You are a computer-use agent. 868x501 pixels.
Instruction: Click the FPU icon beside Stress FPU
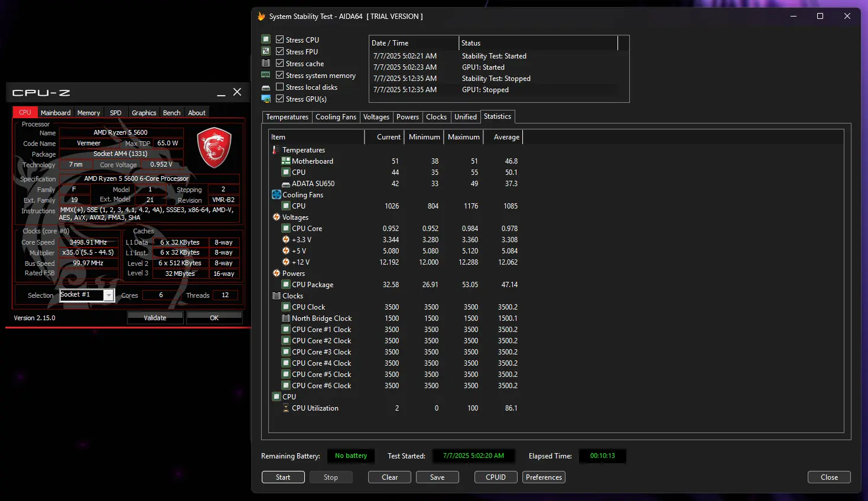click(266, 51)
